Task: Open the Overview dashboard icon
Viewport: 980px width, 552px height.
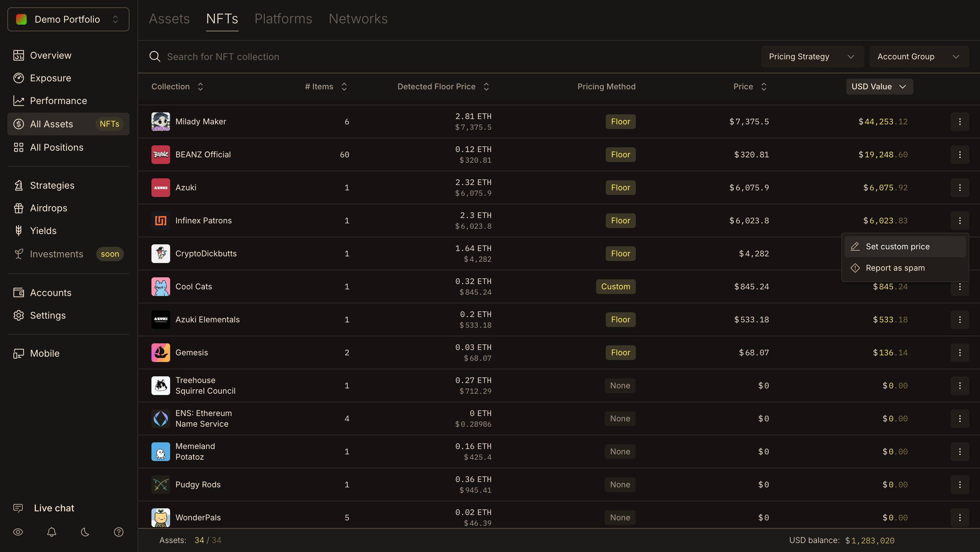Action: coord(18,56)
